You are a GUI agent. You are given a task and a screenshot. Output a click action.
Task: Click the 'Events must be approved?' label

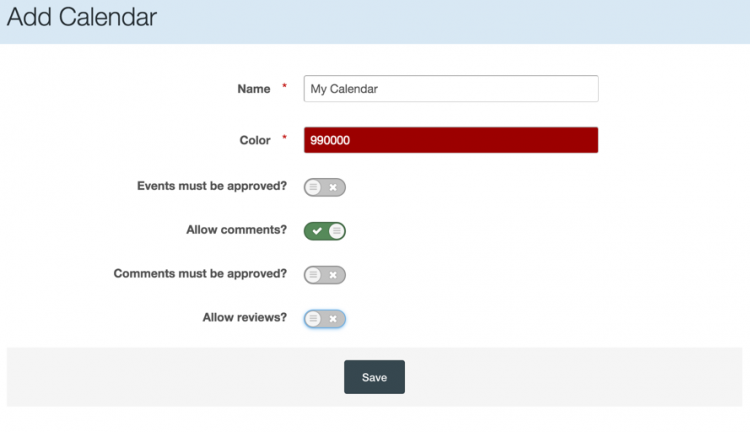click(x=212, y=186)
